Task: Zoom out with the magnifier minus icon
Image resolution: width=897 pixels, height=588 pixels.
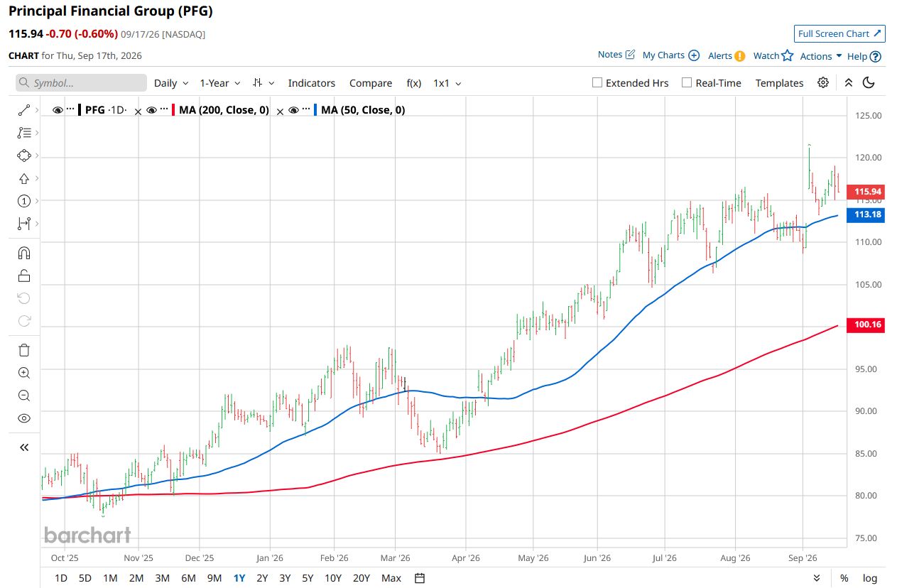Action: tap(24, 396)
